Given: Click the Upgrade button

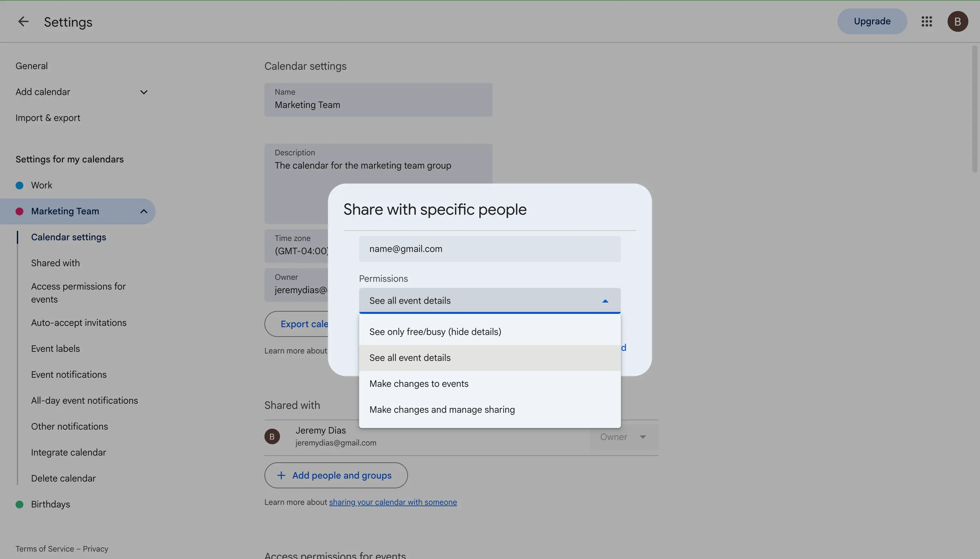Looking at the screenshot, I should click(872, 21).
